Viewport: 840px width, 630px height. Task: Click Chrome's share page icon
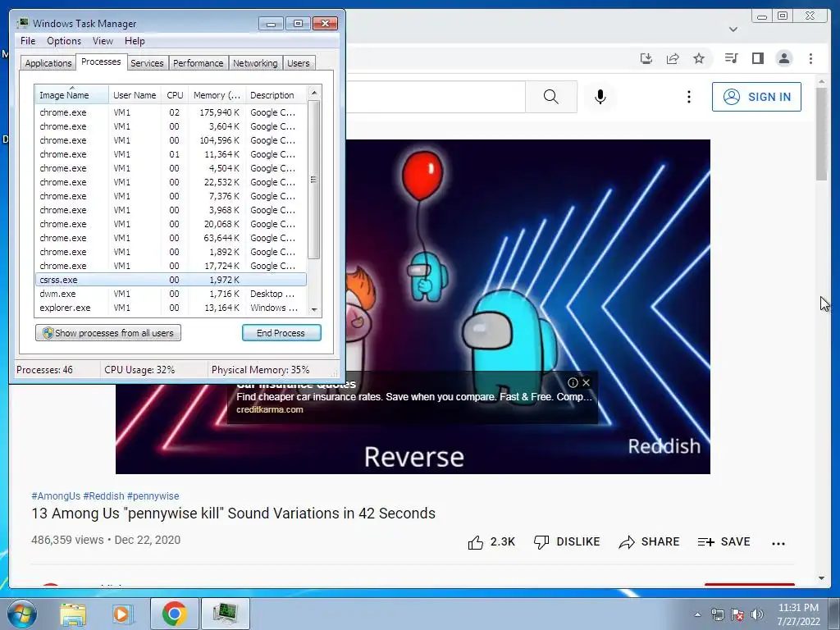[x=673, y=58]
